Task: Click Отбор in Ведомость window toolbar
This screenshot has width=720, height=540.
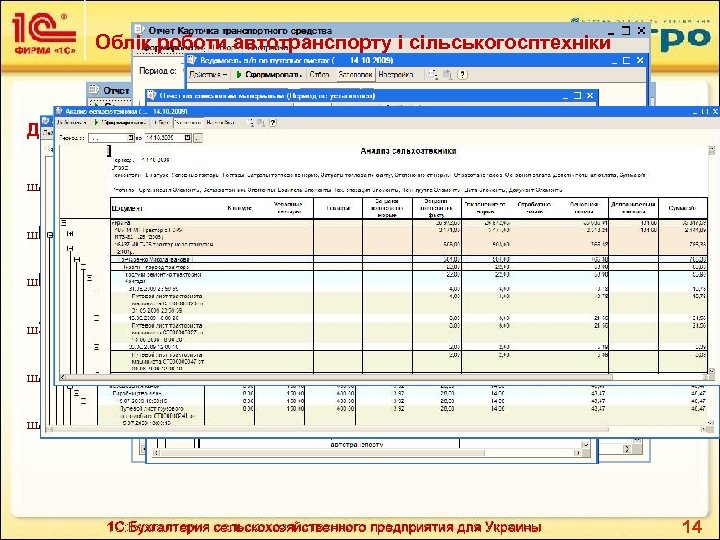Action: [x=319, y=74]
